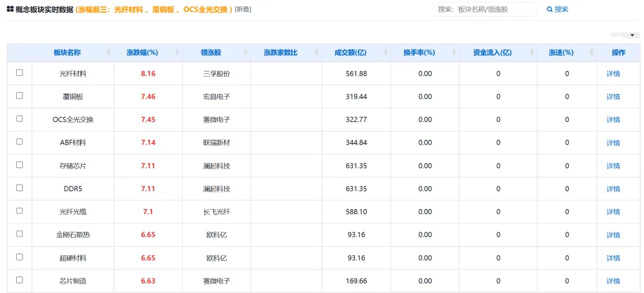Click turnover value 561.88
Screen dimensions: 644x293
click(356, 74)
